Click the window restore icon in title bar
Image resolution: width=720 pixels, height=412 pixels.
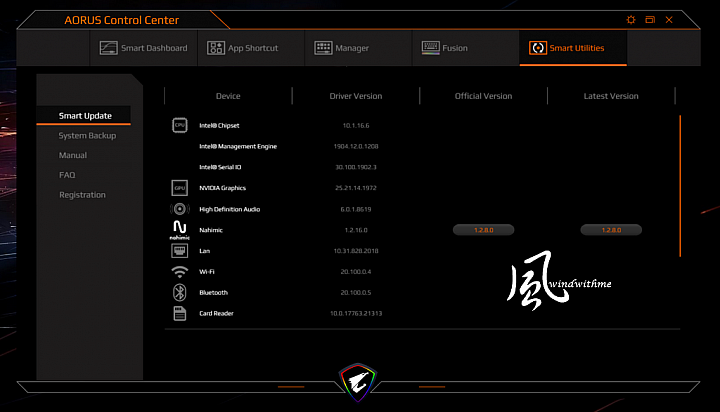[650, 20]
